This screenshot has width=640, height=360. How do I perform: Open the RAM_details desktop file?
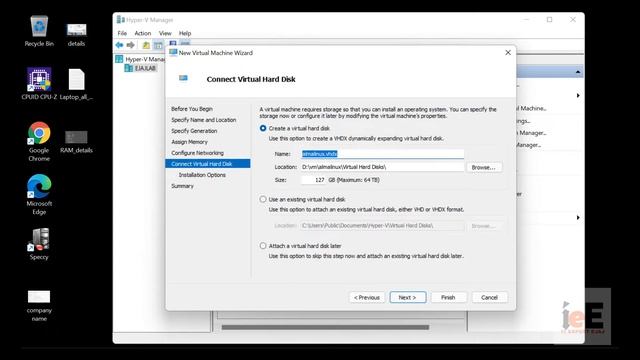click(76, 142)
